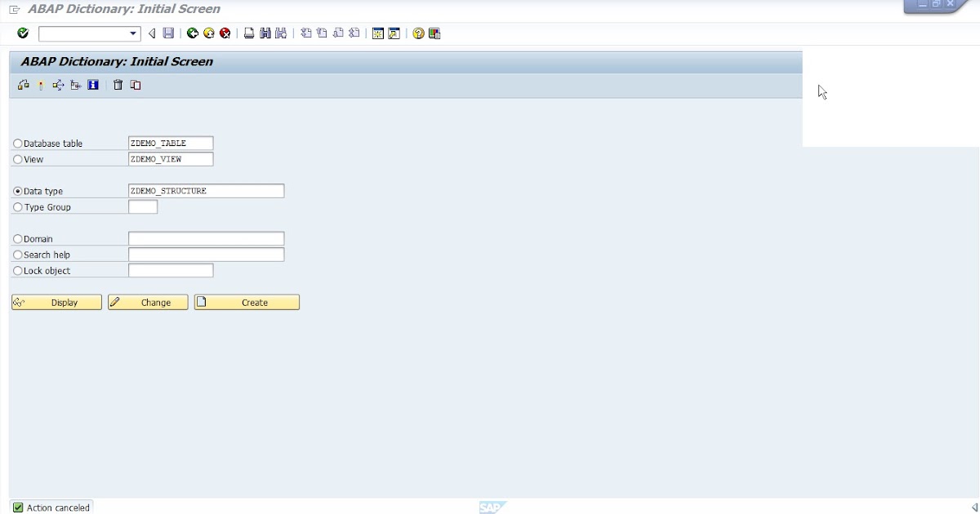Select the Search help radio button
This screenshot has width=980, height=514.
click(17, 255)
